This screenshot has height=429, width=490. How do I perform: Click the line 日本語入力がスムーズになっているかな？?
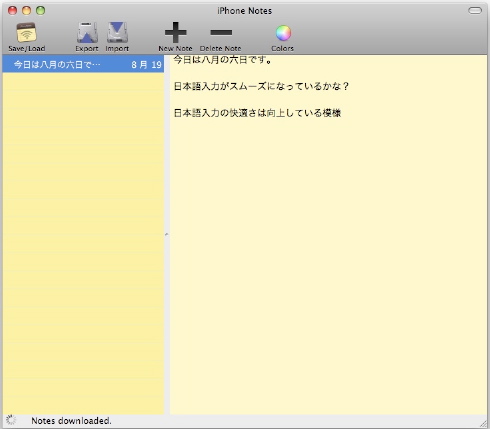coord(261,86)
